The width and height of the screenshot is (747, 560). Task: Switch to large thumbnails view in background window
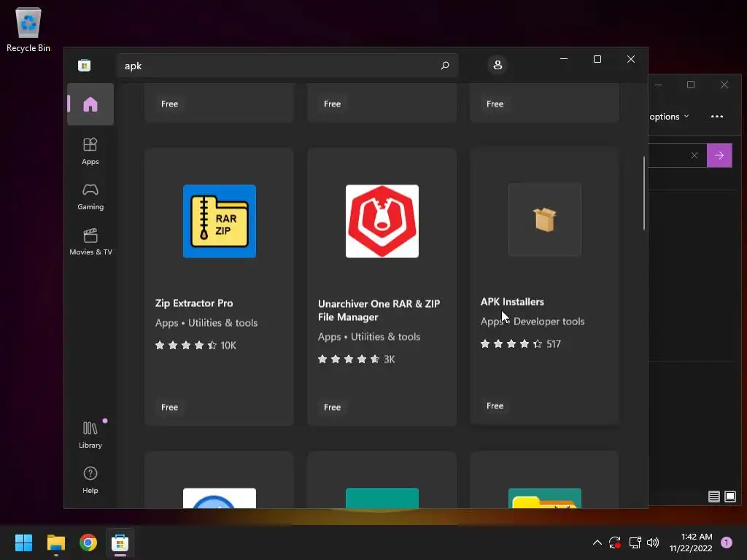(730, 497)
